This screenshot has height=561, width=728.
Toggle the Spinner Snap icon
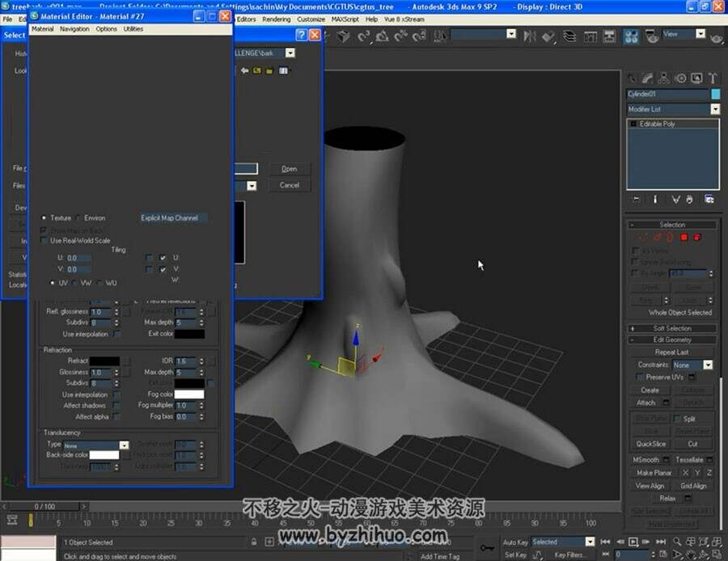419,36
